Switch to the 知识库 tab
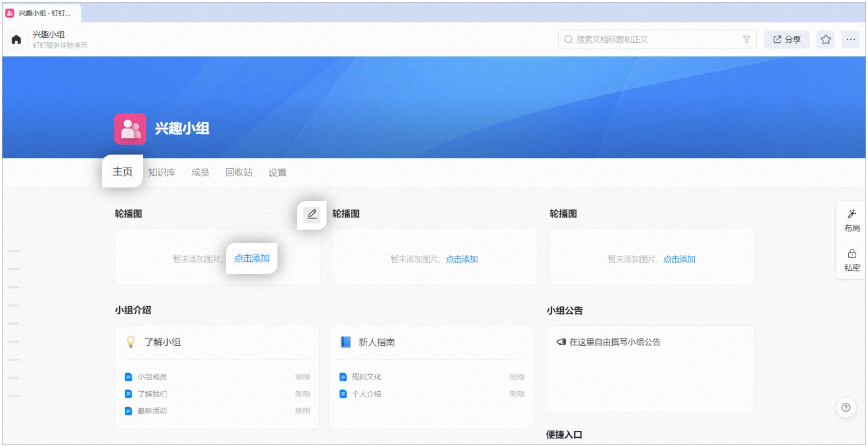 tap(161, 173)
